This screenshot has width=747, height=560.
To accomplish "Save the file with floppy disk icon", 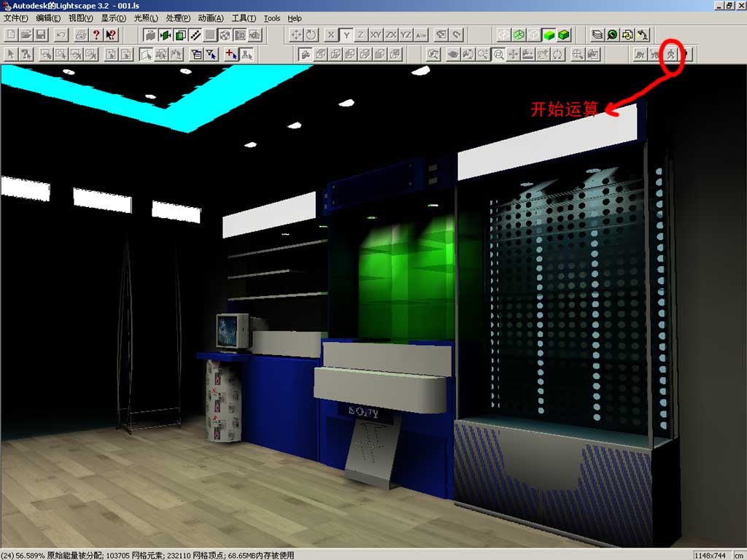I will pyautogui.click(x=41, y=34).
